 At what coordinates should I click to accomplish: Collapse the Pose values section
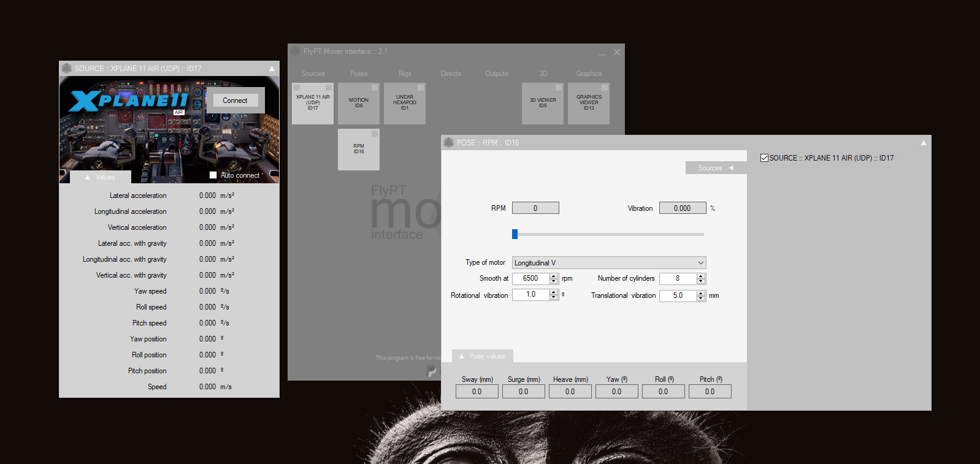(x=483, y=356)
